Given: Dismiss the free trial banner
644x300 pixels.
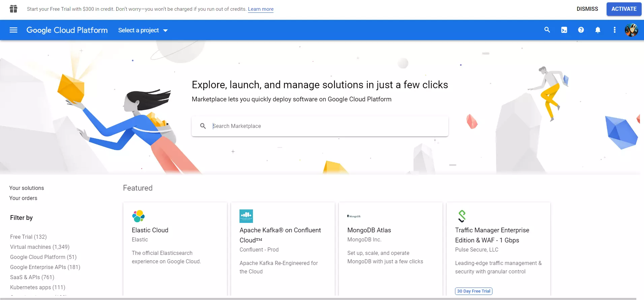Looking at the screenshot, I should pyautogui.click(x=587, y=9).
